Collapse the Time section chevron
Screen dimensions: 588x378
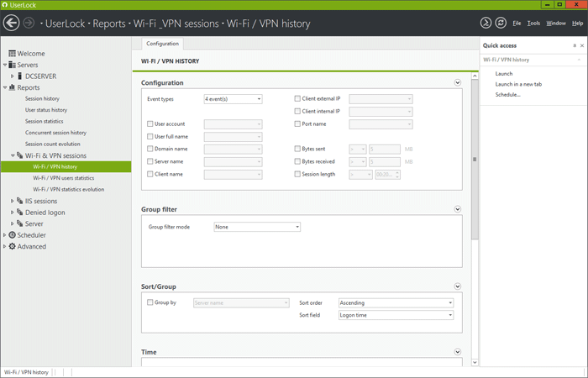(x=458, y=352)
